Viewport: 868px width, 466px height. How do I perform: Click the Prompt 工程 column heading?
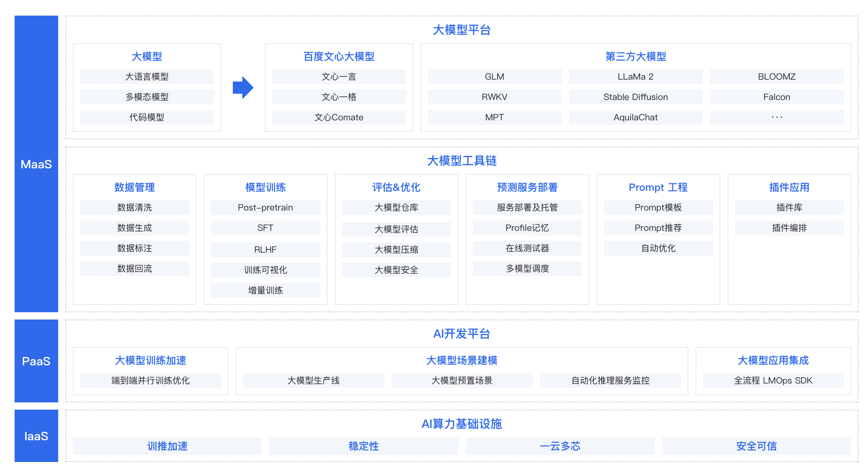658,187
